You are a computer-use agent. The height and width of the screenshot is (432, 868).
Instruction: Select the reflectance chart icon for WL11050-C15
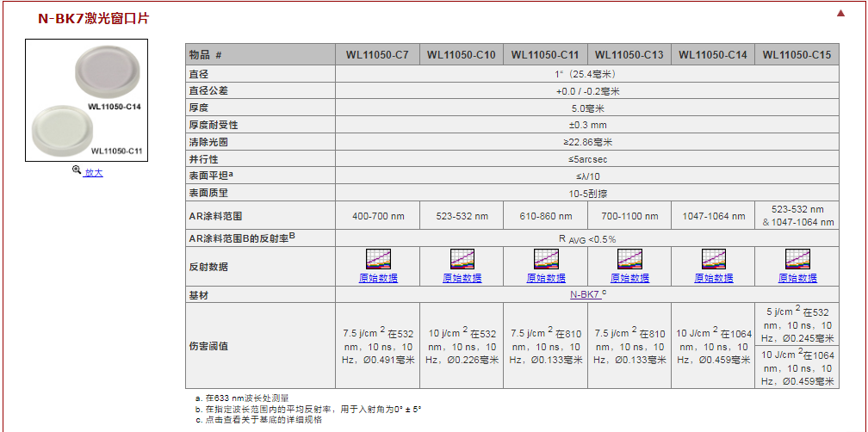pos(797,259)
